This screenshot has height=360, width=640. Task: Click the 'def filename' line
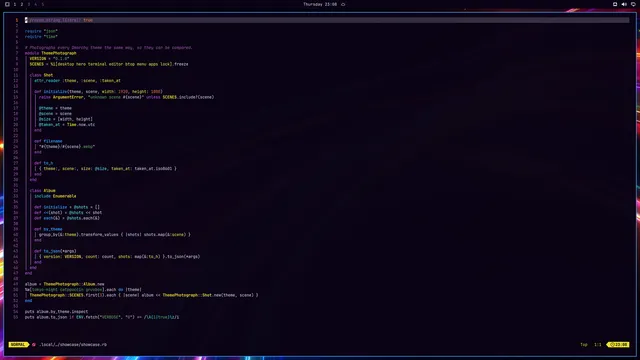tap(48, 141)
